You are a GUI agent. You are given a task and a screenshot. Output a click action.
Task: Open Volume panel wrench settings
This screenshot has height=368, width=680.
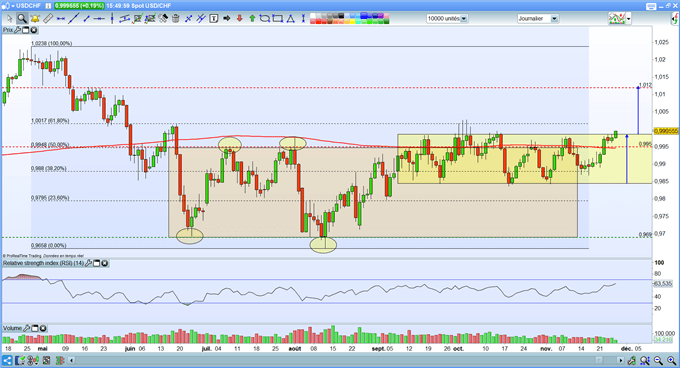[x=26, y=328]
